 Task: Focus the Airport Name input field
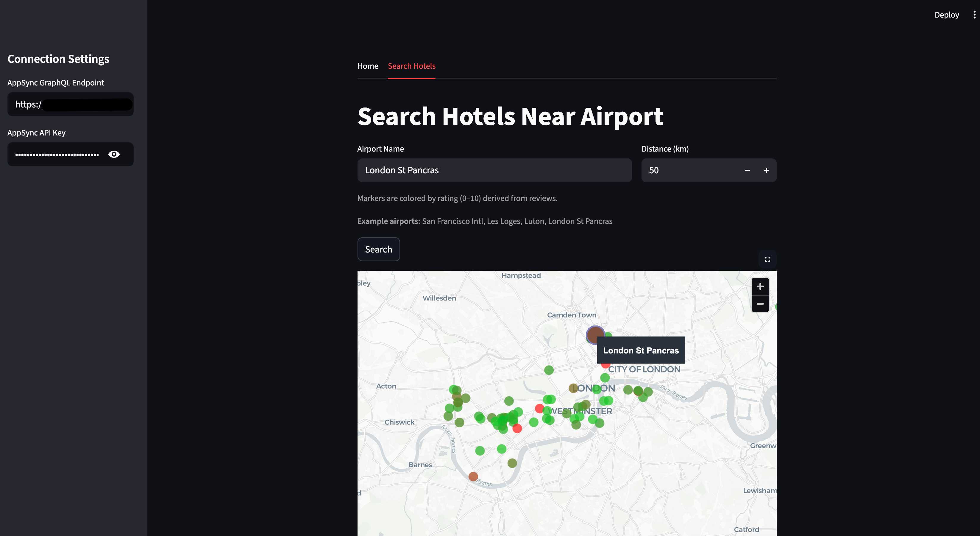(x=494, y=170)
